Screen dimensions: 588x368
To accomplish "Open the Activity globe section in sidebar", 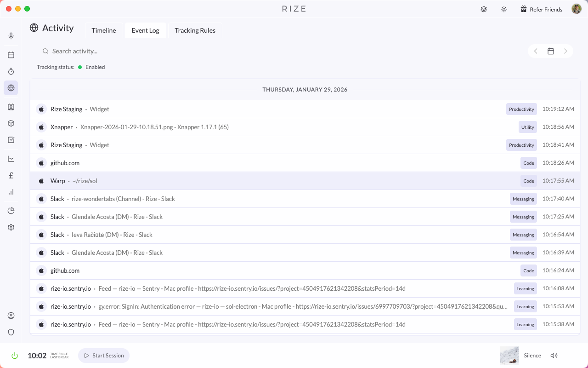I will (11, 88).
